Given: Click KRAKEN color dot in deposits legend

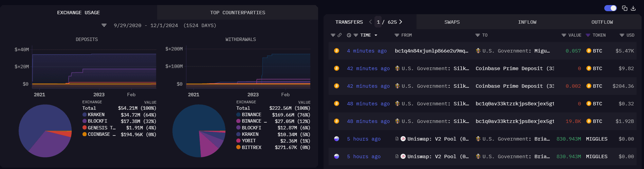Looking at the screenshot, I should point(85,115).
